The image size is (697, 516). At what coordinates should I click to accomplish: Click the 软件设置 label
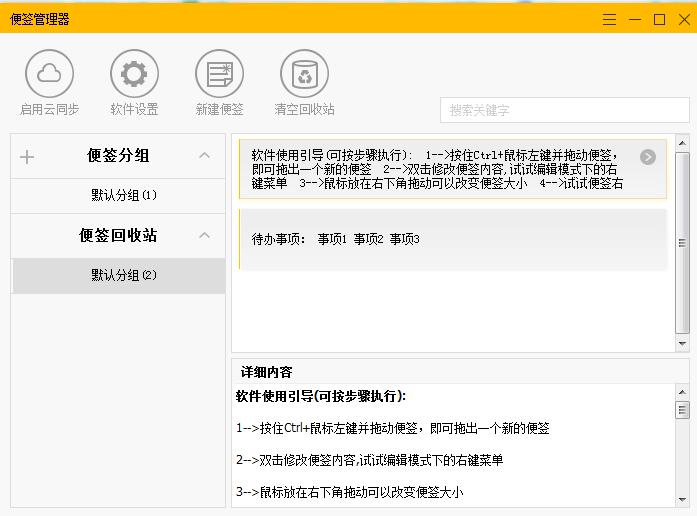(x=134, y=109)
